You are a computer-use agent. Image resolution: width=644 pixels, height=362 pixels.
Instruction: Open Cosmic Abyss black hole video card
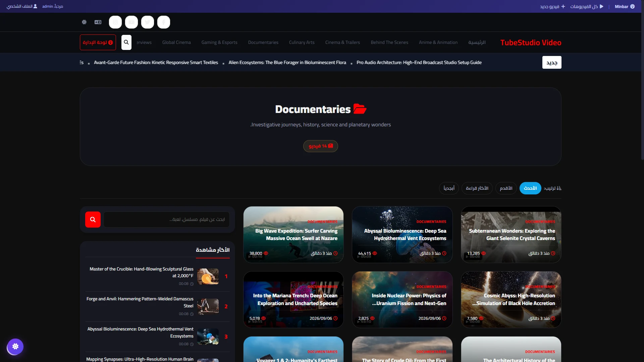511,300
